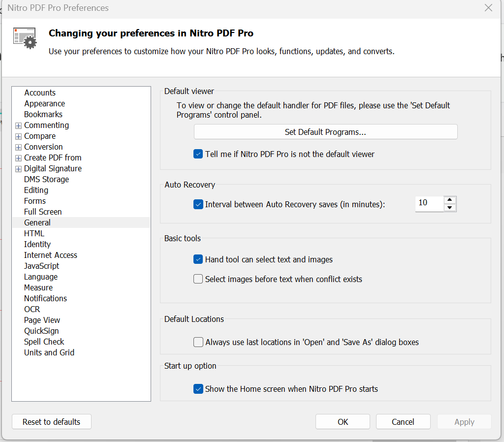Click the Cancel button
This screenshot has height=442, width=504.
coord(403,422)
